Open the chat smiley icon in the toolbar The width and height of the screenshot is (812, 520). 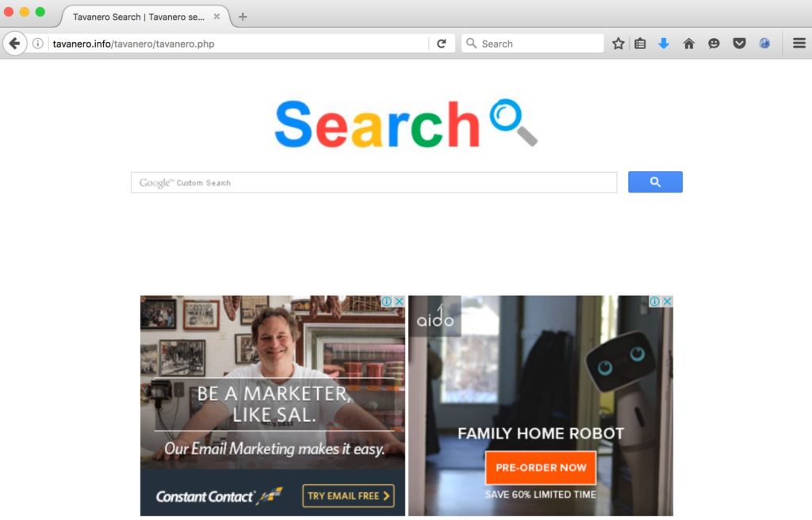714,44
